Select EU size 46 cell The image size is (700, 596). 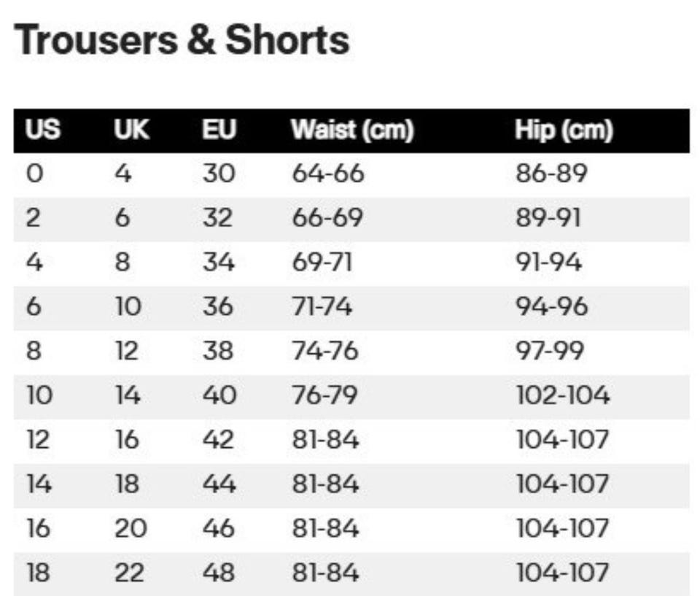pos(219,529)
